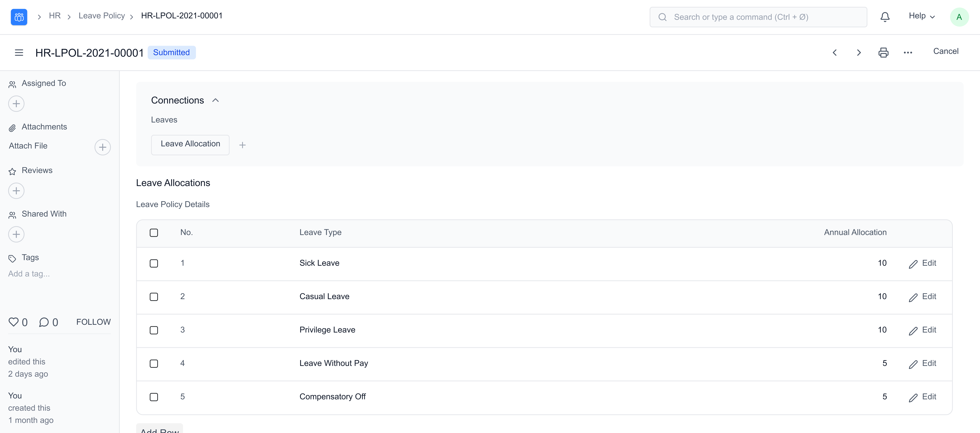Add an assignee under Assigned To
The height and width of the screenshot is (433, 980).
pos(16,103)
